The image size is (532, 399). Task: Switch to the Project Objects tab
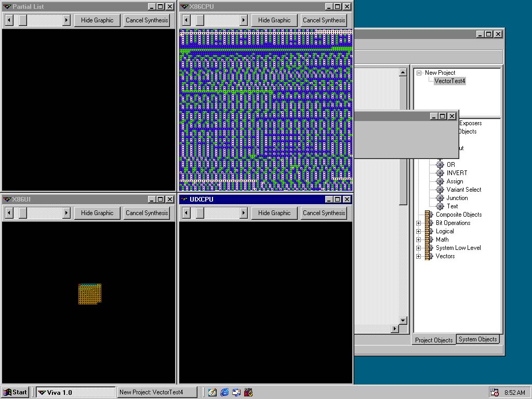[x=434, y=340]
